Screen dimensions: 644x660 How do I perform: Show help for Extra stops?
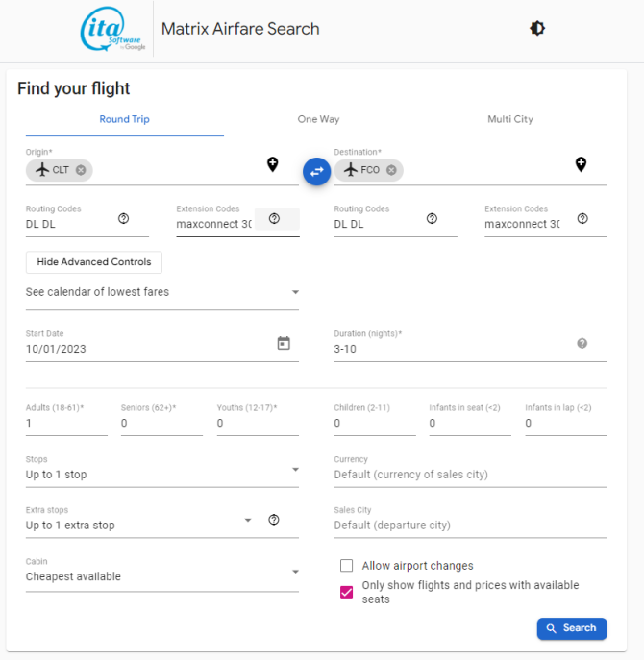click(274, 520)
